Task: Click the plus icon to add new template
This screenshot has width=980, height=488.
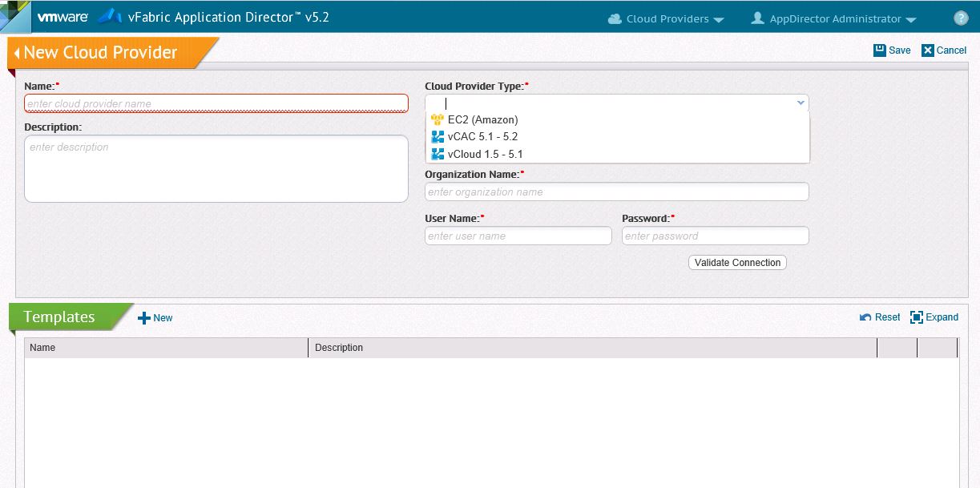Action: (x=144, y=318)
